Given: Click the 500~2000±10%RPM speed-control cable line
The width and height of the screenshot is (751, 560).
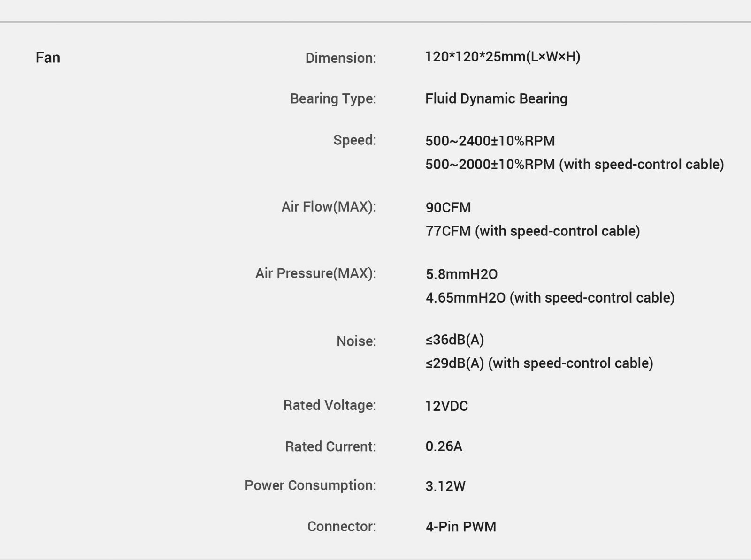Looking at the screenshot, I should [575, 164].
